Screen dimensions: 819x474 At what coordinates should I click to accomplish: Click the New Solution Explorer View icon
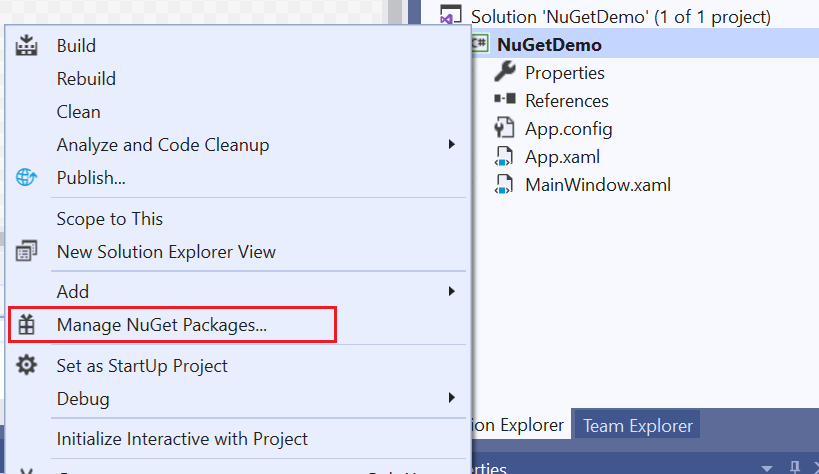pyautogui.click(x=27, y=251)
